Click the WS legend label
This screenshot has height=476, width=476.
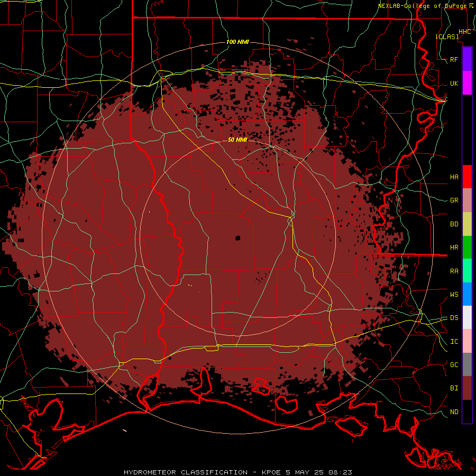[x=454, y=294]
